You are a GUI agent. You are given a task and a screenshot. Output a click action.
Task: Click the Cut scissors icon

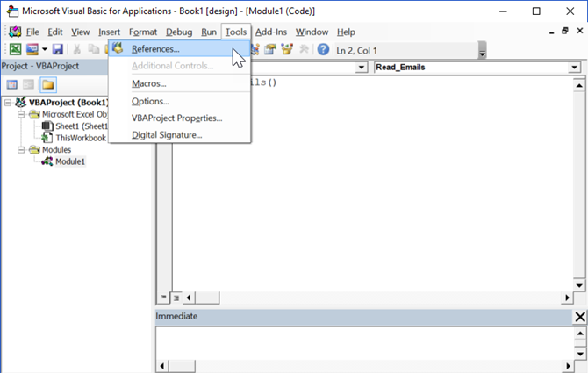[77, 50]
